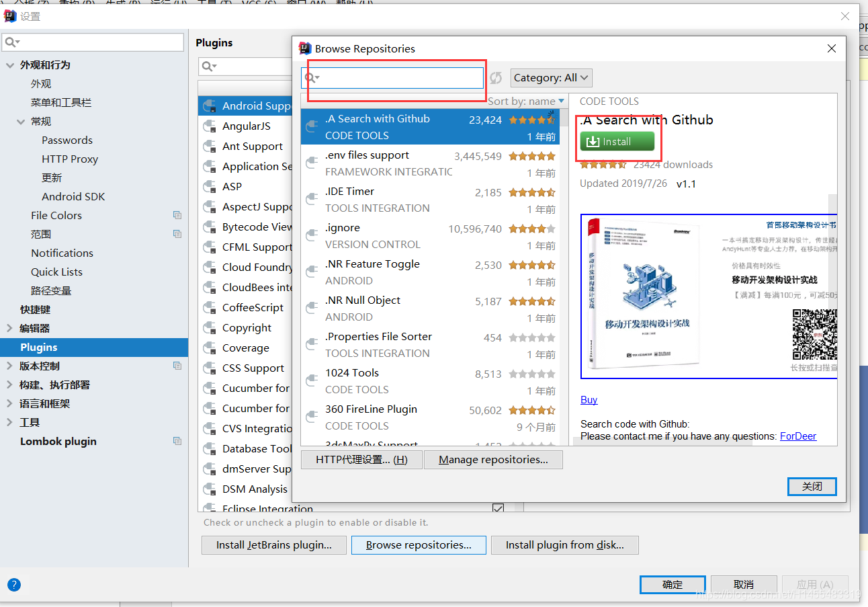The height and width of the screenshot is (607, 868).
Task: Click the icon next to CSS Support plugin
Action: coord(210,368)
